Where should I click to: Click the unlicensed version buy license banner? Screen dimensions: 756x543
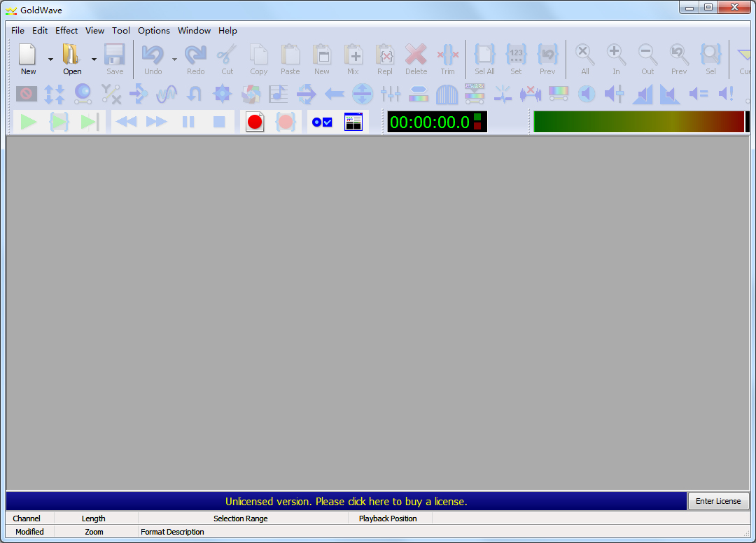[x=346, y=501]
